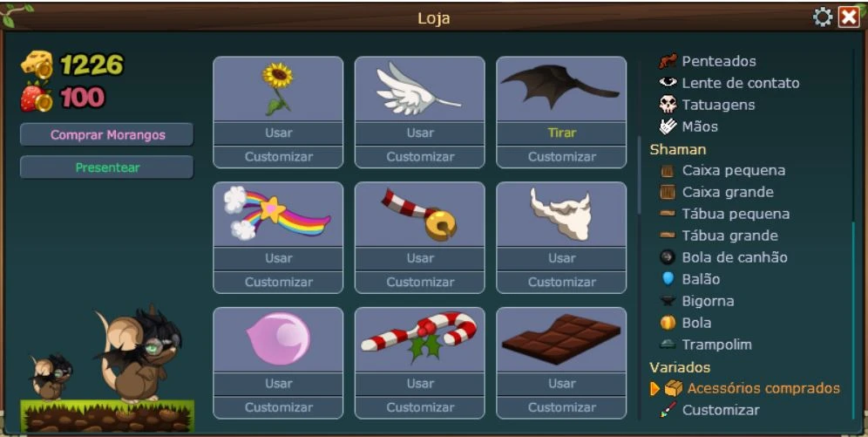Viewport: 868px width, 437px height.
Task: Click the golden bell scarf item
Action: tap(419, 215)
